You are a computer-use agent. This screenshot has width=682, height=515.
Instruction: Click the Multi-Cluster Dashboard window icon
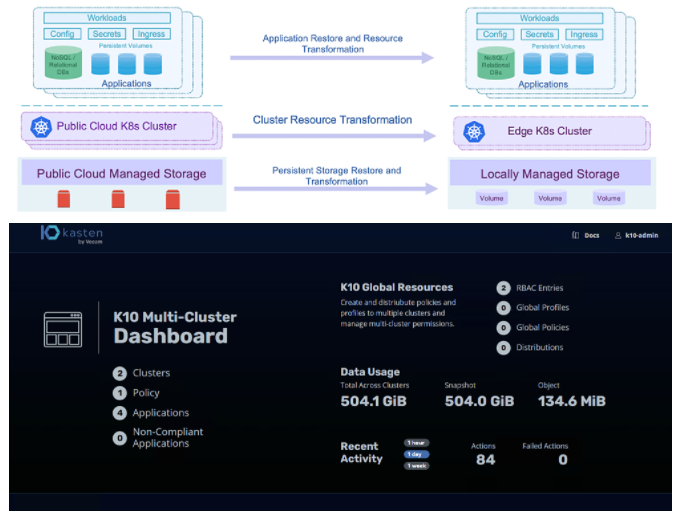tap(63, 329)
